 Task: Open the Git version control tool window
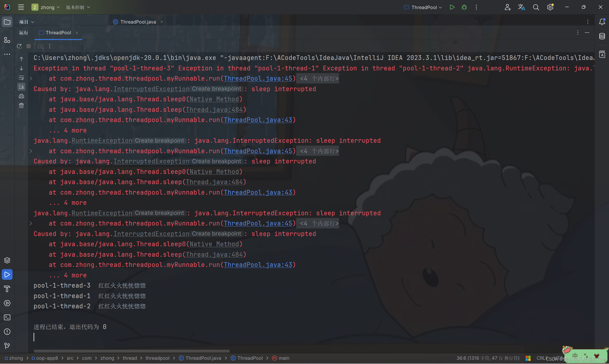coord(7,346)
